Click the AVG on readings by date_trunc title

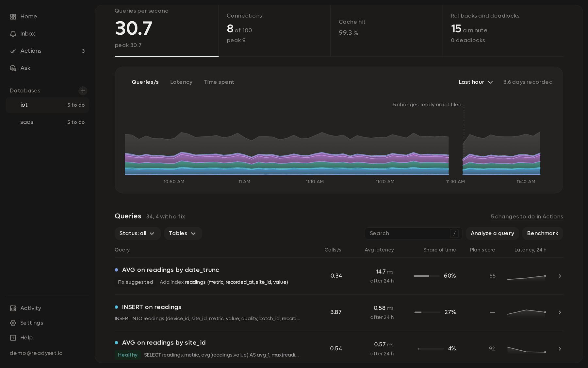[171, 270]
